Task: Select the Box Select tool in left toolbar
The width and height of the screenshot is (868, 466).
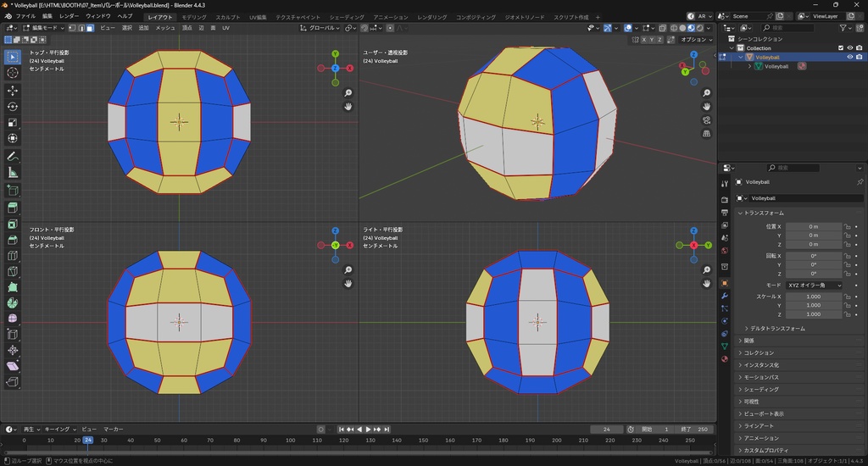Action: 13,57
